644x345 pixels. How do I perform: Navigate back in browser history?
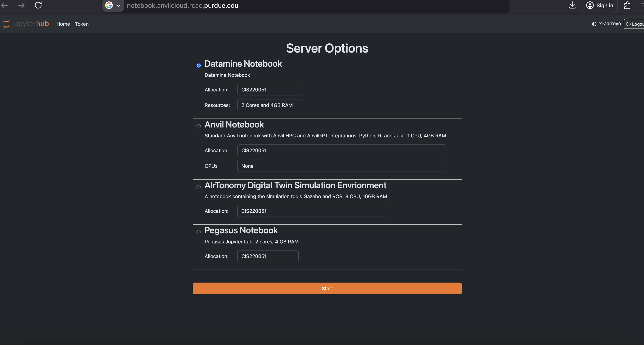4,5
